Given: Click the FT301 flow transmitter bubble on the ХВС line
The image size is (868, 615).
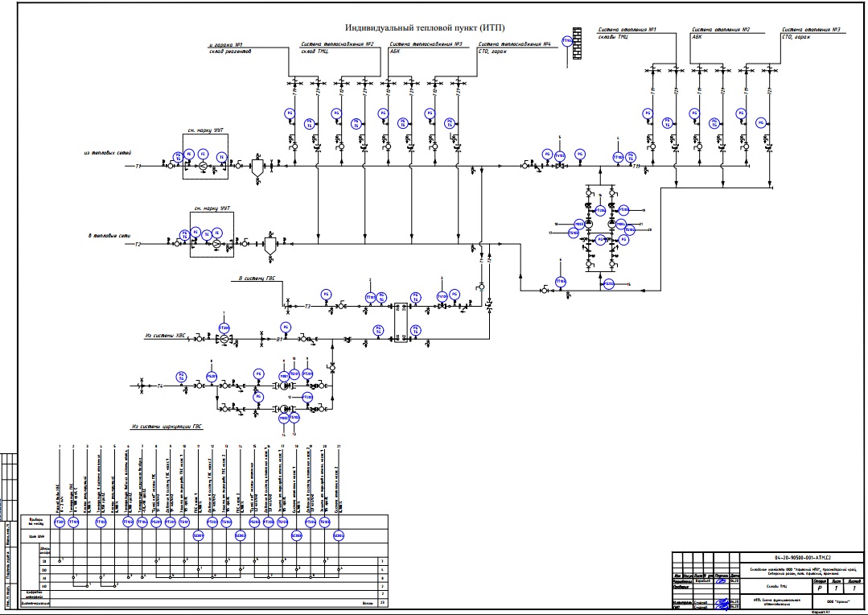Looking at the screenshot, I should [x=224, y=328].
